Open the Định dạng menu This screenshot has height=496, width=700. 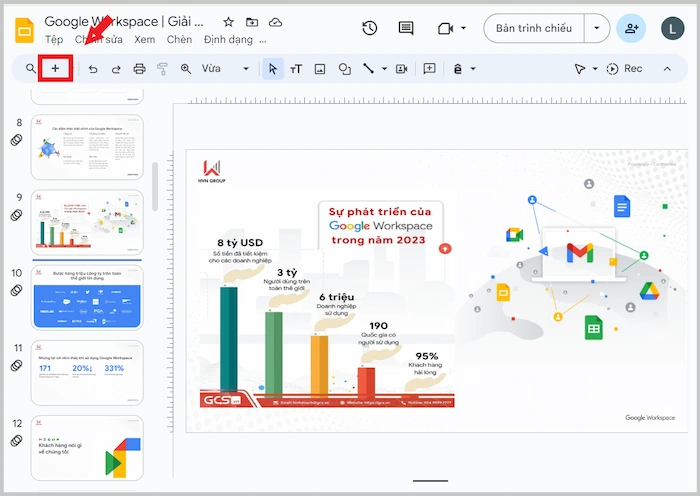228,40
